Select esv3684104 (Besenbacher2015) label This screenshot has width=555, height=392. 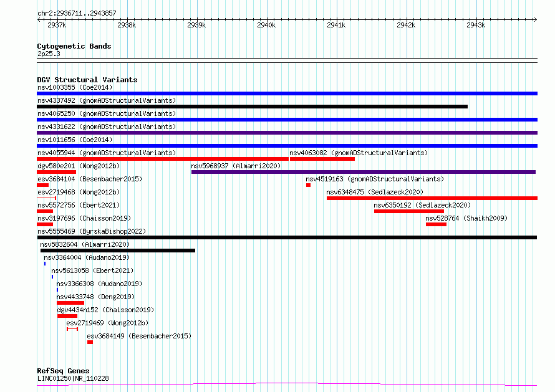pyautogui.click(x=90, y=179)
